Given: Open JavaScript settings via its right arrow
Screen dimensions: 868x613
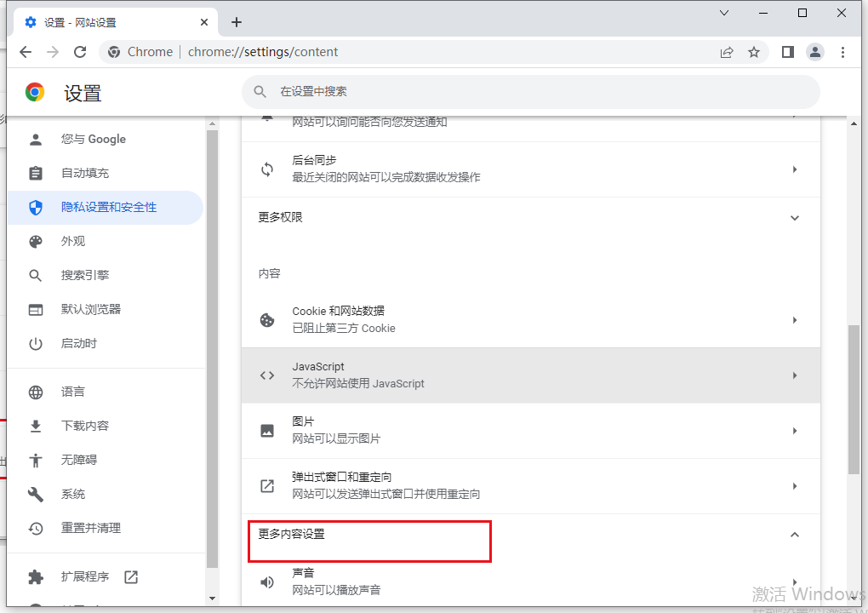Looking at the screenshot, I should (794, 375).
